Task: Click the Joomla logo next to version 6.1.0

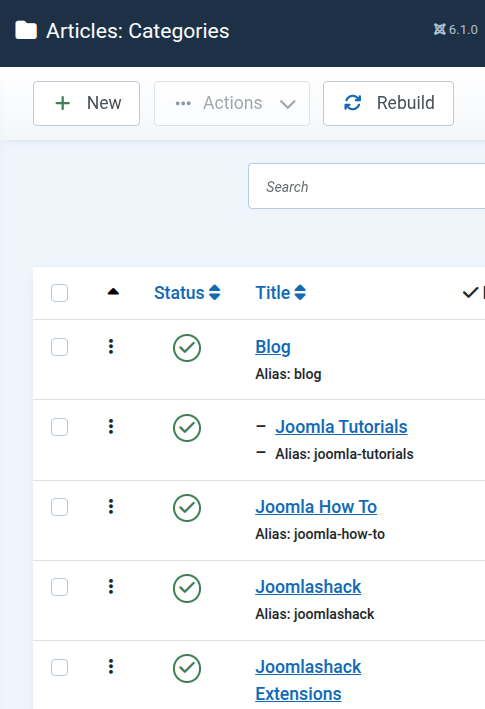Action: coord(439,29)
